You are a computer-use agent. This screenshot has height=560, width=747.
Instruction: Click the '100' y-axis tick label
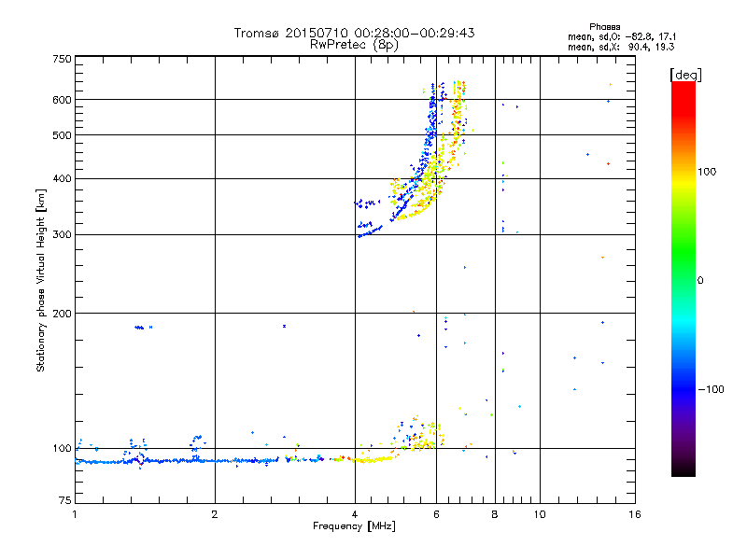(x=62, y=449)
